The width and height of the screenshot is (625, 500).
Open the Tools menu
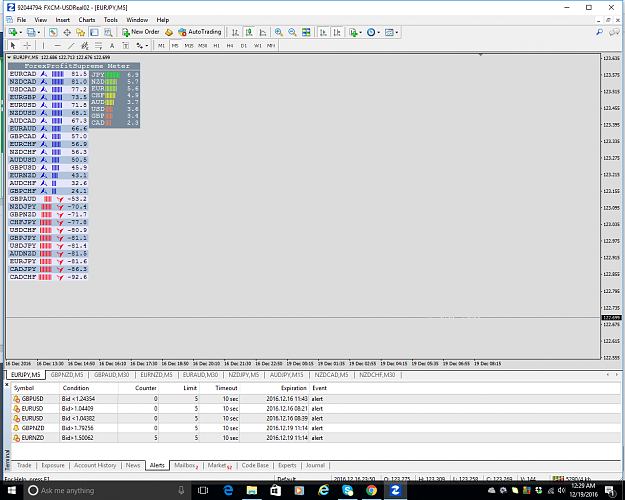[x=110, y=20]
